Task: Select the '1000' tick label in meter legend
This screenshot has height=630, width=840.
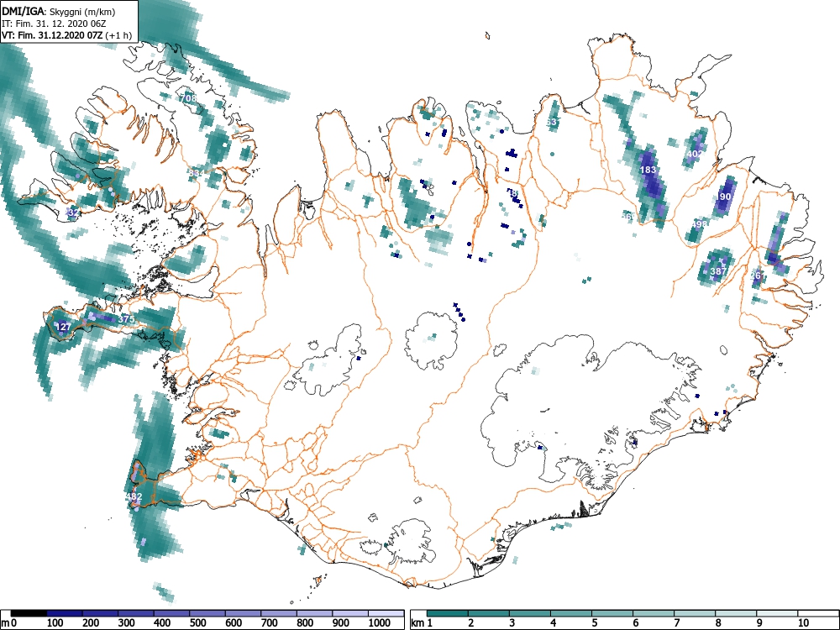Action: (380, 623)
